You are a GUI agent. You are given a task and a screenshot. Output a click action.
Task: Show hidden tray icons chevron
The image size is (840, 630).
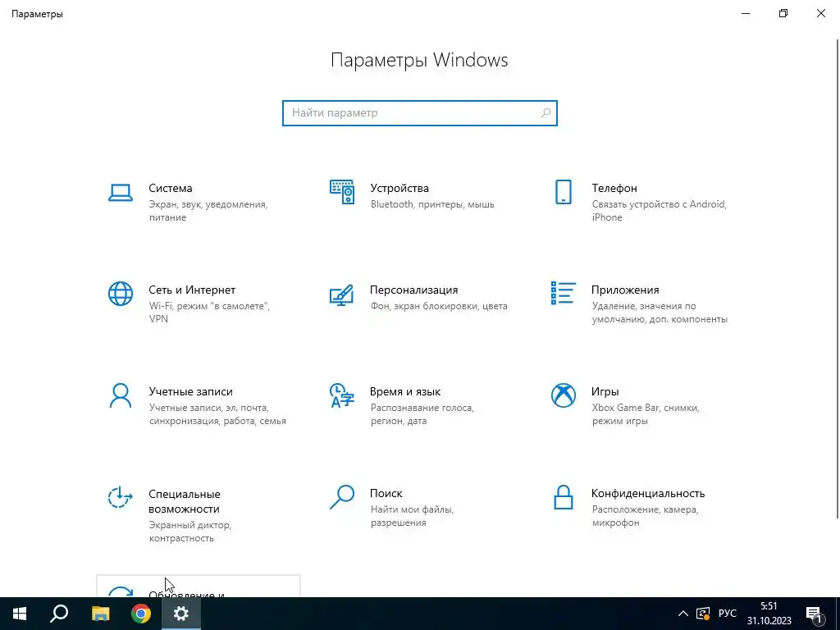pyautogui.click(x=683, y=614)
